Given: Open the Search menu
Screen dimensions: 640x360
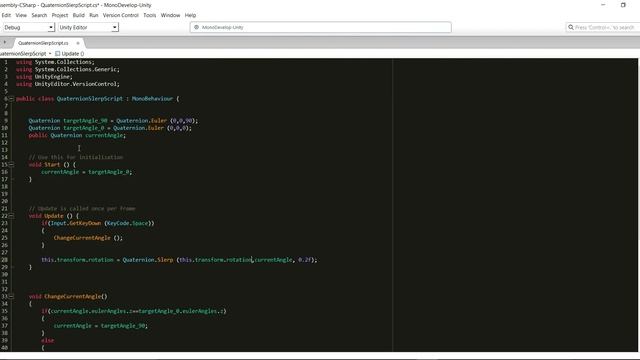Looking at the screenshot, I should coord(39,15).
